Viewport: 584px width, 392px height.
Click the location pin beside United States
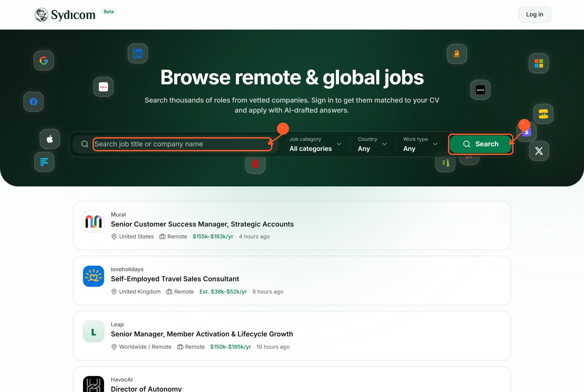(x=114, y=237)
